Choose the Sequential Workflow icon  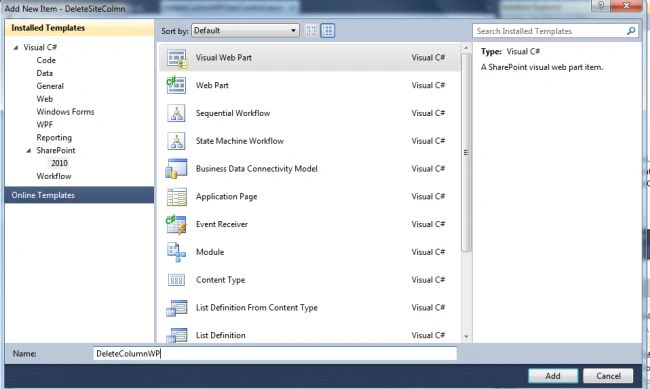177,113
